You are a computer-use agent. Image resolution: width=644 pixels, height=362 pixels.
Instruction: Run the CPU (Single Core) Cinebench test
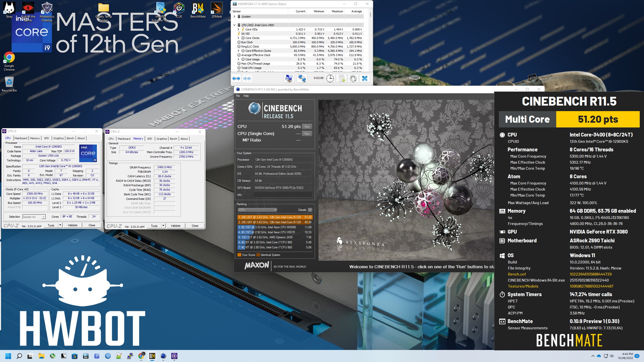click(307, 134)
